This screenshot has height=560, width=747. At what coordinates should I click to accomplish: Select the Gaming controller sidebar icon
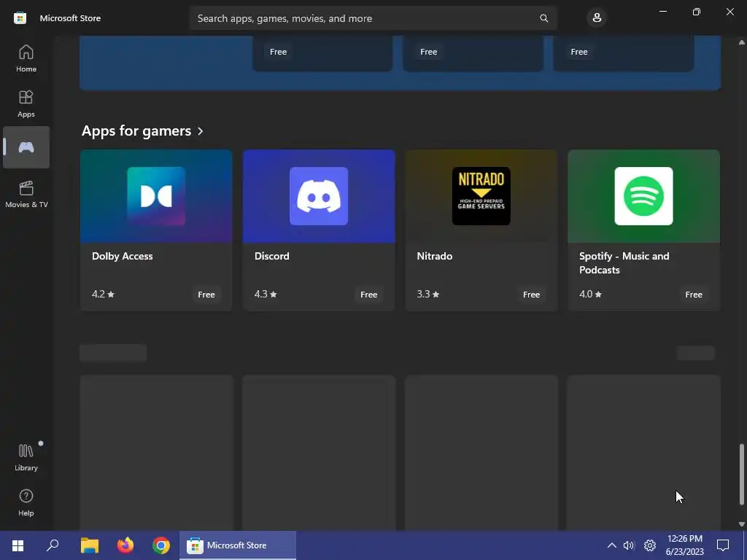pos(26,147)
